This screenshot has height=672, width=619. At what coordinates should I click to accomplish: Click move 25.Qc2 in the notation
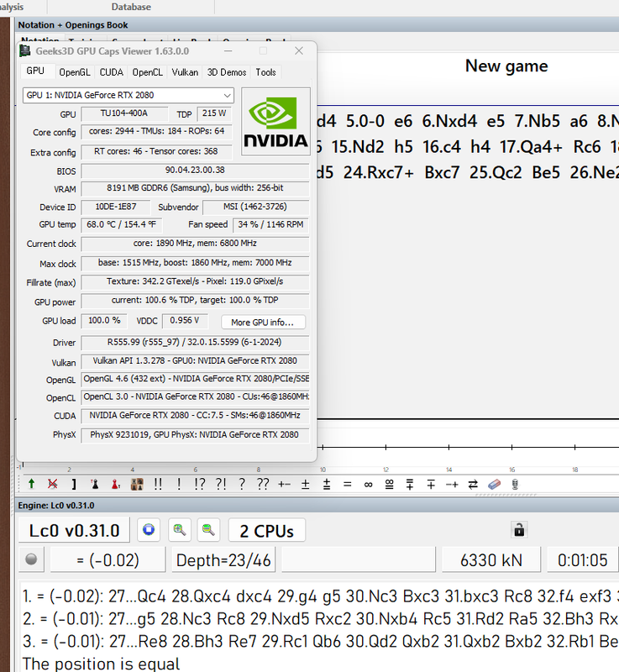click(x=496, y=172)
